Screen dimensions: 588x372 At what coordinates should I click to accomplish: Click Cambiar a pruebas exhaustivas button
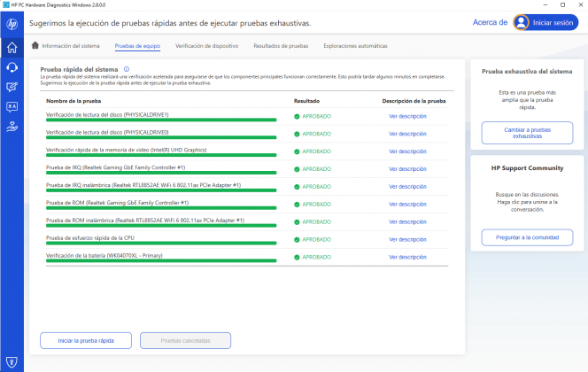(527, 133)
